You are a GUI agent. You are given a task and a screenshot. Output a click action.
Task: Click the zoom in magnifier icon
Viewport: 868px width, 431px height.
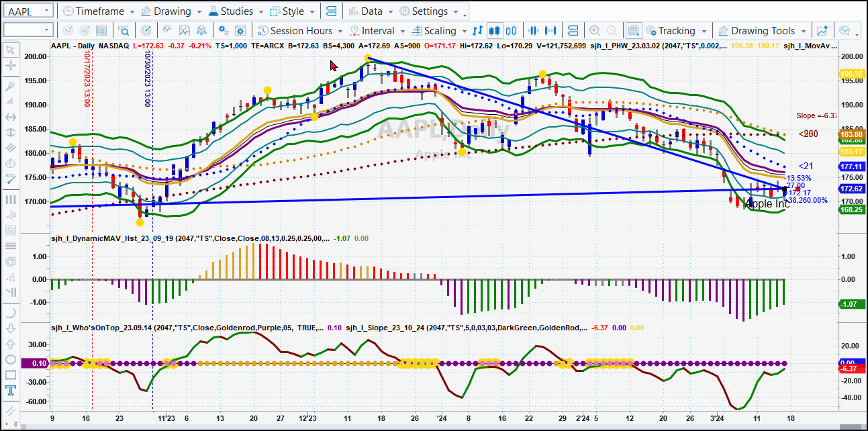click(x=595, y=30)
